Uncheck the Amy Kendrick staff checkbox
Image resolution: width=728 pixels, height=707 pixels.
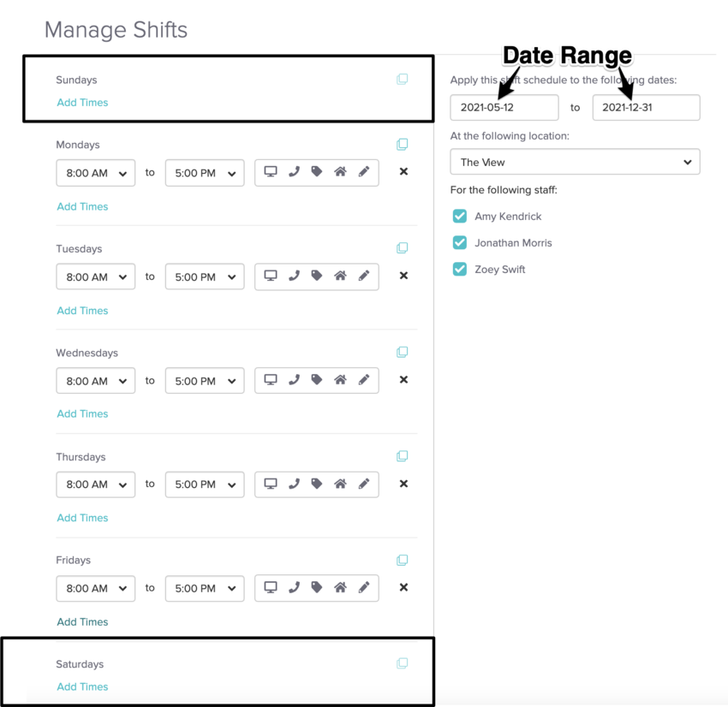coord(460,217)
